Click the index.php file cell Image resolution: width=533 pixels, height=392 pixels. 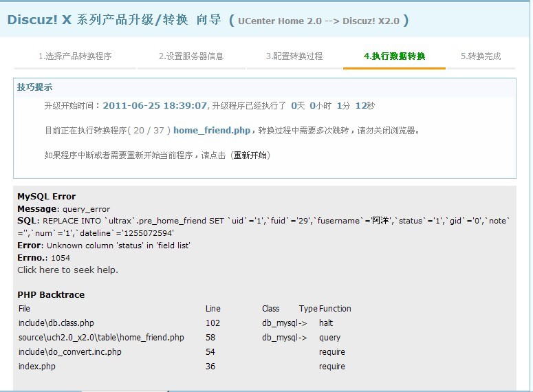pos(36,367)
